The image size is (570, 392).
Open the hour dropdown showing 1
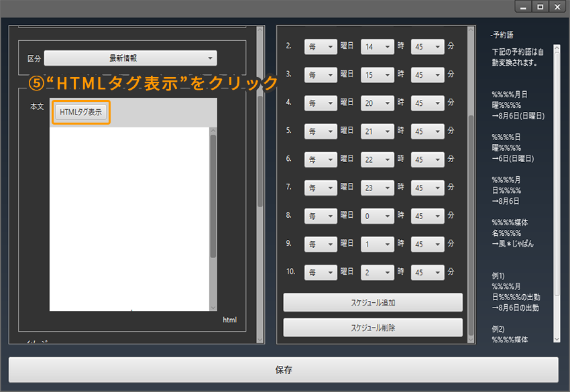click(378, 244)
